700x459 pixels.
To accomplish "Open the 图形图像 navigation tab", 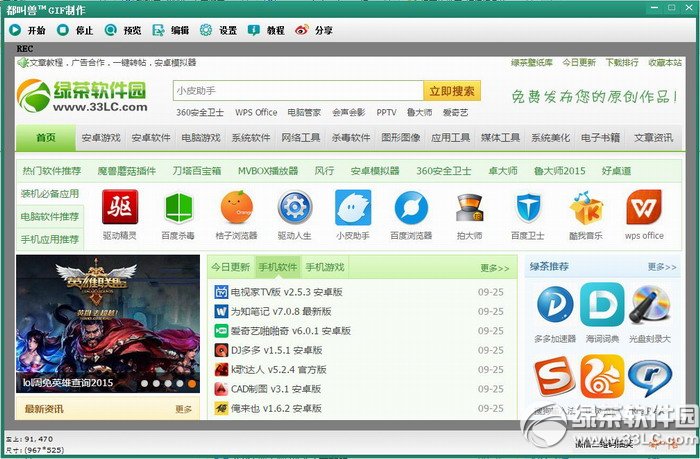I will 401,138.
